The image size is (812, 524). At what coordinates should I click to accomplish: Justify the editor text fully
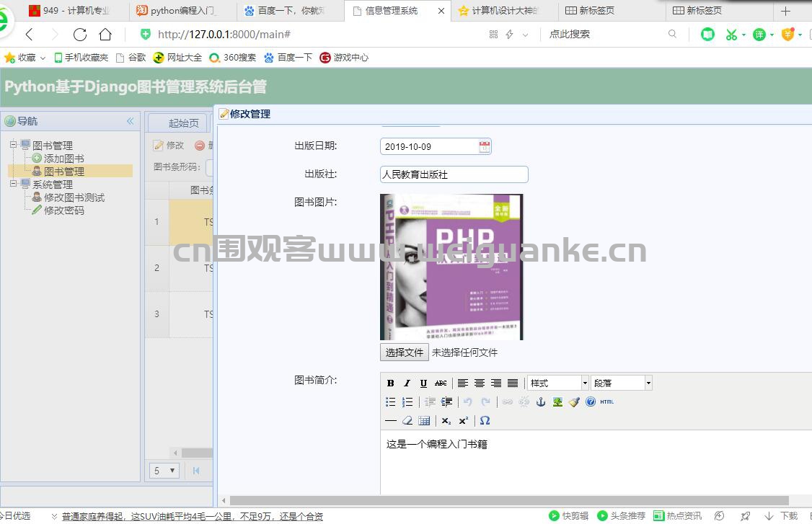(513, 383)
